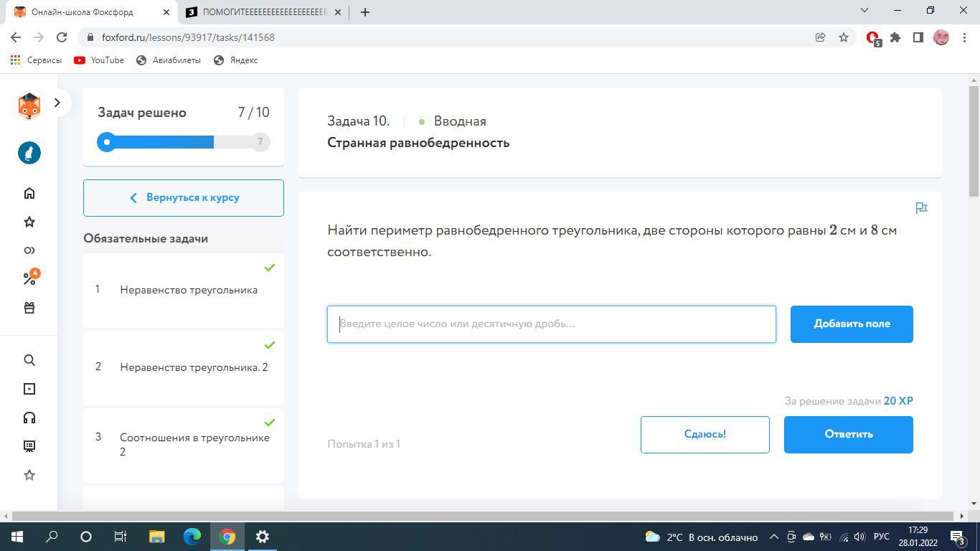Click 'Добавить поле' button
980x551 pixels.
point(852,324)
